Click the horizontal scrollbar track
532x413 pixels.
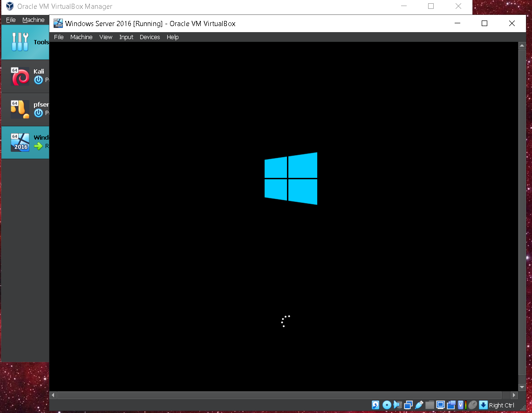tap(280, 395)
